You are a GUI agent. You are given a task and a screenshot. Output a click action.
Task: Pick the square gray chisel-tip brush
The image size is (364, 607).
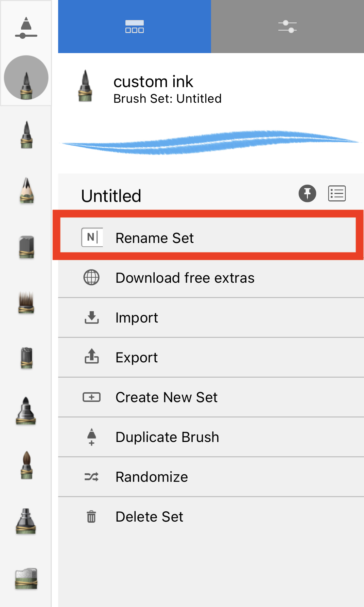26,247
